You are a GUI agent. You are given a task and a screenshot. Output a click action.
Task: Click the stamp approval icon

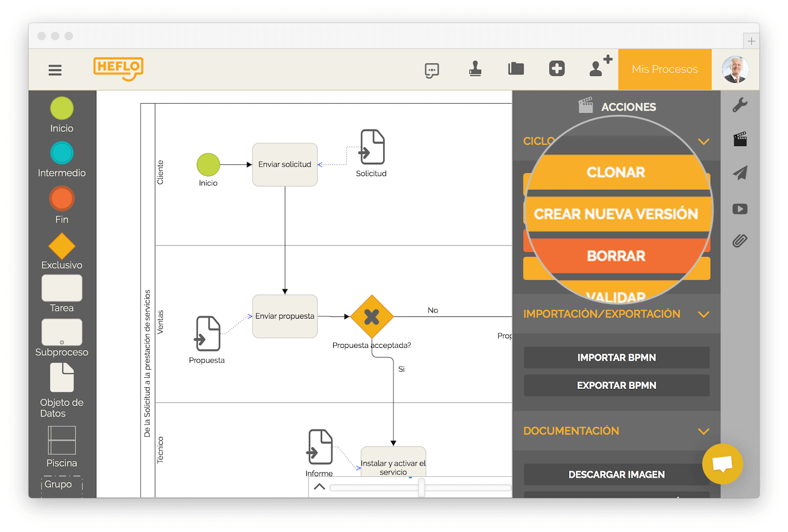[475, 69]
